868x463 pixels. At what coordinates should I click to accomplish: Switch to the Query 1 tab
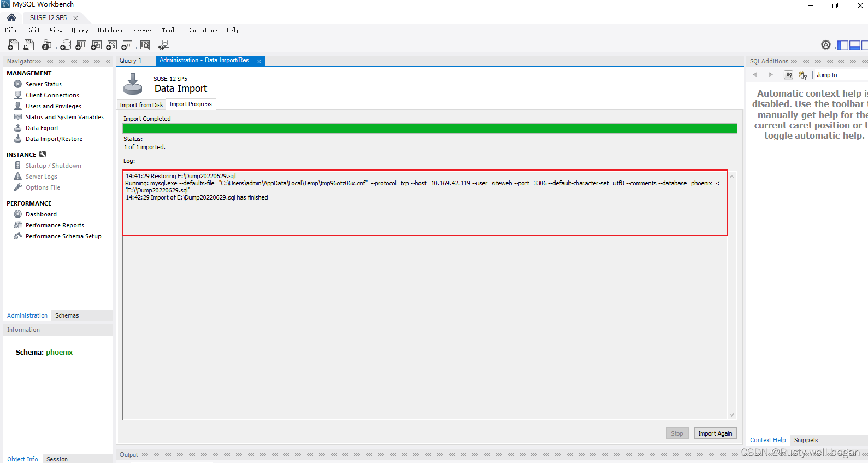coord(131,61)
